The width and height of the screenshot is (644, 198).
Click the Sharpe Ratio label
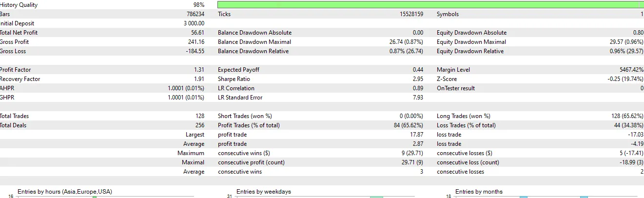point(234,79)
